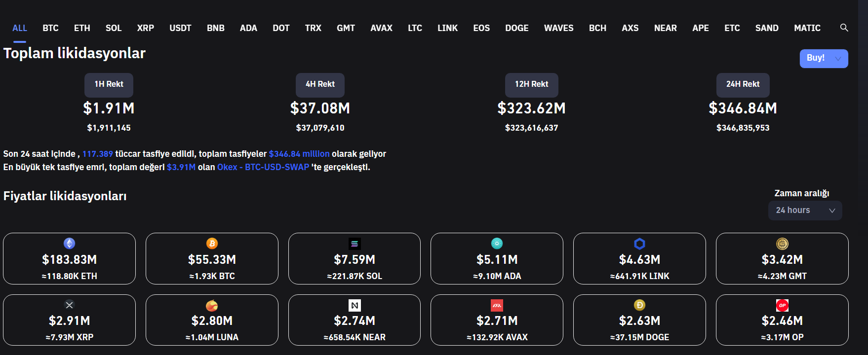Click the Ethereum coin icon
The image size is (868, 355).
(70, 244)
